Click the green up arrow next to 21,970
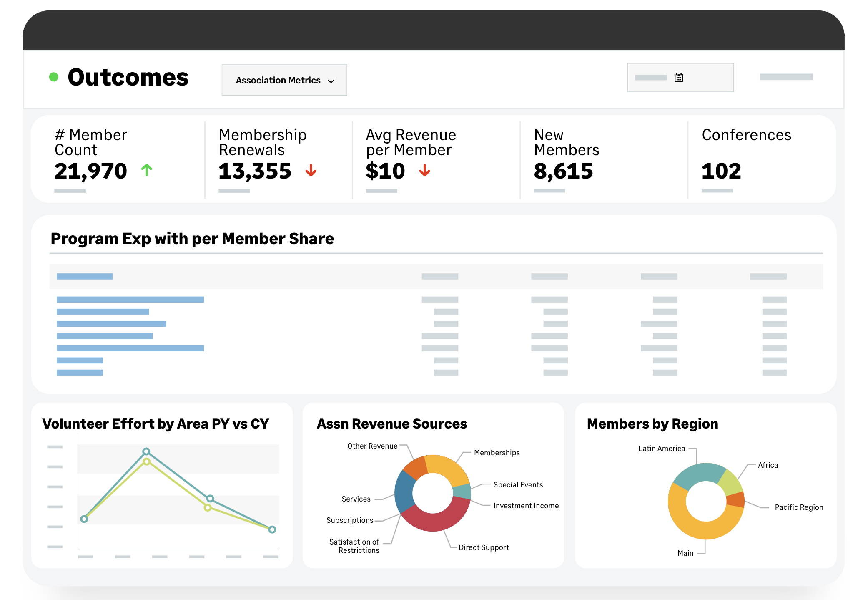 point(147,170)
